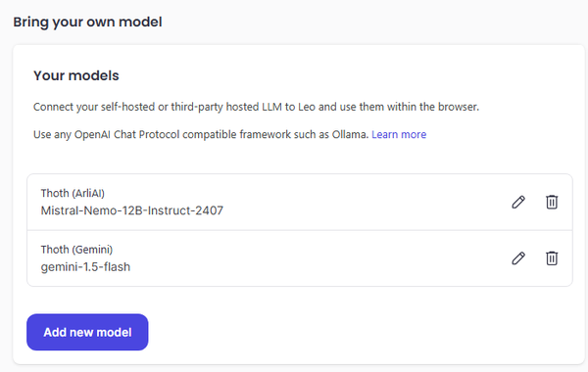Click the word Leo in the description
Screen dimensions: 588x372
(x=307, y=107)
